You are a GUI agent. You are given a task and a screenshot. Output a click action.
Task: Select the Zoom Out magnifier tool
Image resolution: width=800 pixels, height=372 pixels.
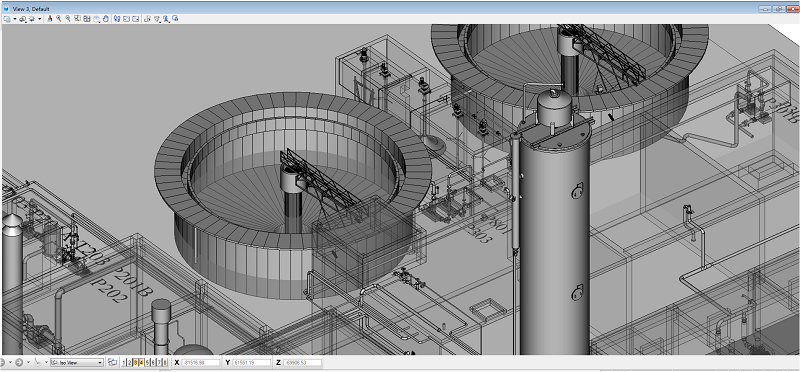click(x=68, y=19)
